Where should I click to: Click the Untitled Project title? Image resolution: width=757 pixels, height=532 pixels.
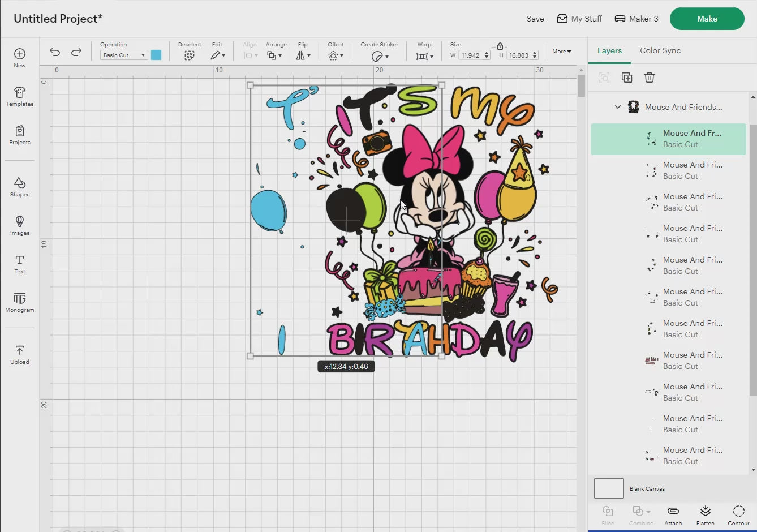click(x=58, y=19)
